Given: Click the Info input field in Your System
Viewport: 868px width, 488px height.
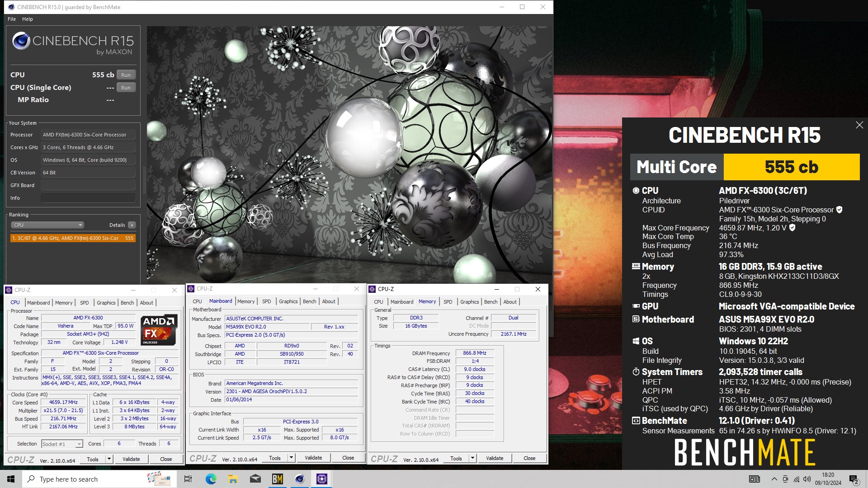Looking at the screenshot, I should 88,198.
